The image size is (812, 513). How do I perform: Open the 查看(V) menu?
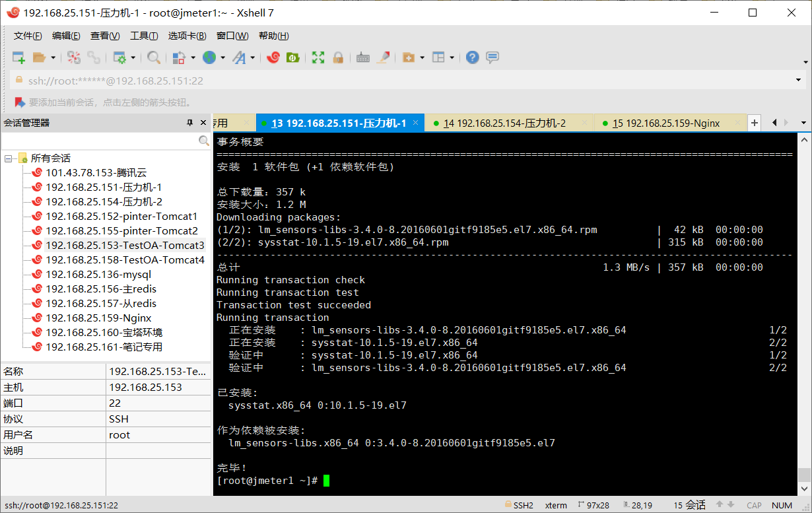[x=105, y=36]
